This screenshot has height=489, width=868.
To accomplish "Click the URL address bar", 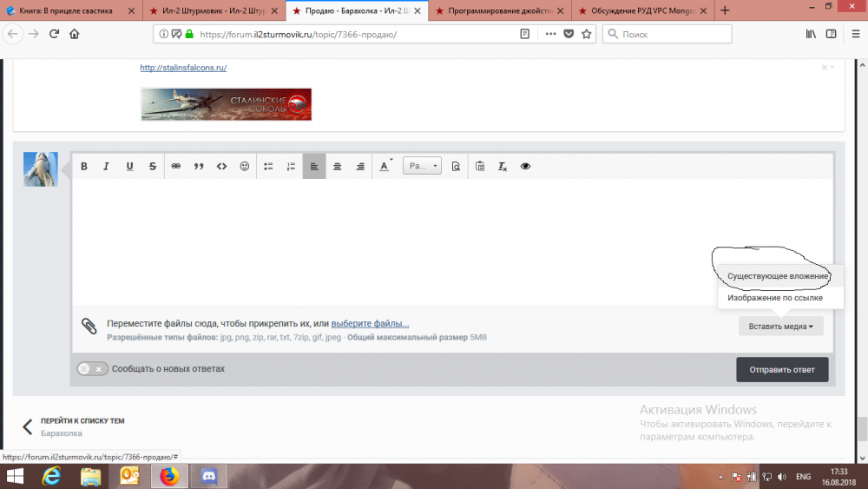I will pyautogui.click(x=354, y=35).
